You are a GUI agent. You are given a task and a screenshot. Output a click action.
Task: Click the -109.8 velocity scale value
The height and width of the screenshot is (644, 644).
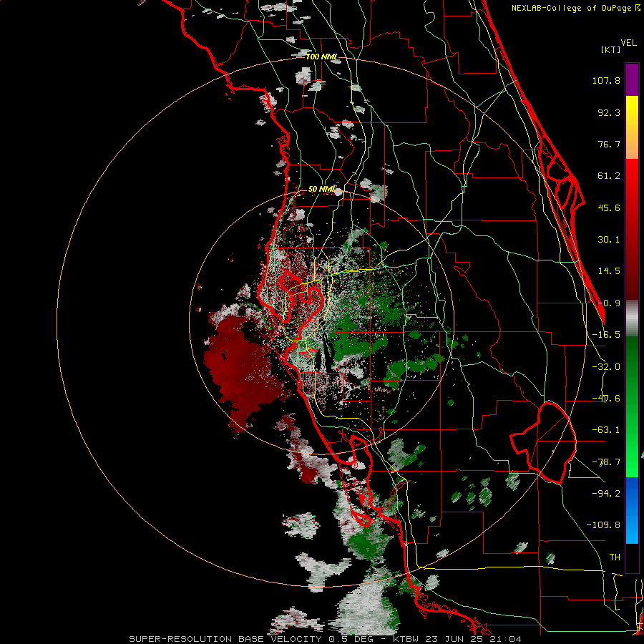(x=603, y=525)
